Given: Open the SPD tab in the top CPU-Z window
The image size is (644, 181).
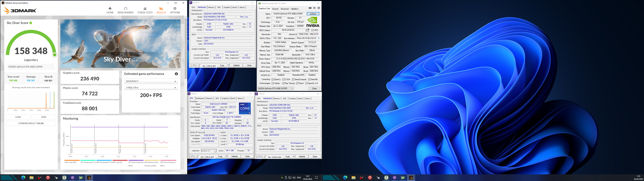Looking at the screenshot, I should 219,8.
